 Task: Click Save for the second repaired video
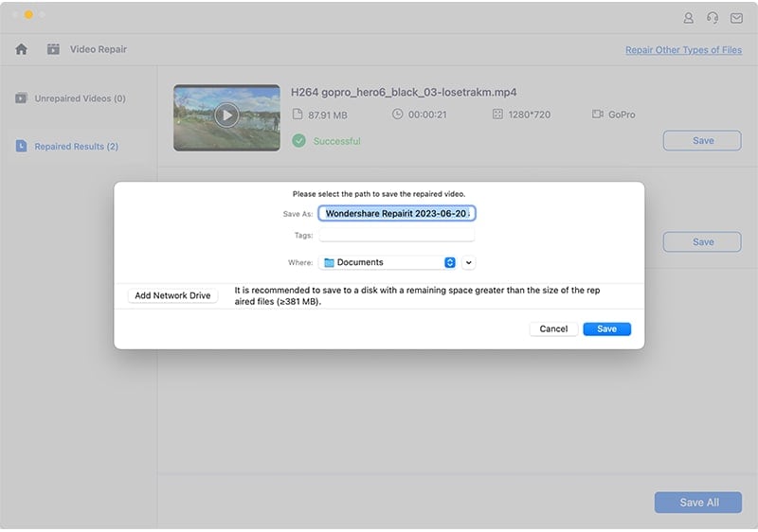pos(702,242)
